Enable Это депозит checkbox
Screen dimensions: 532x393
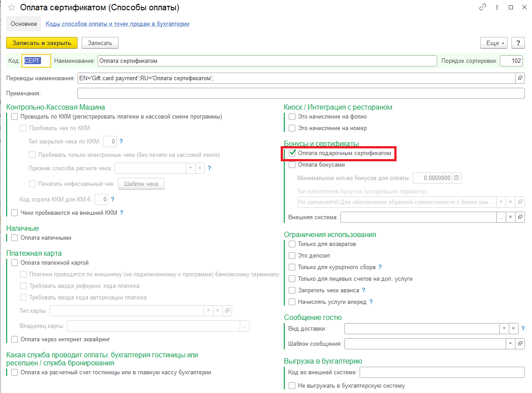[x=292, y=256]
